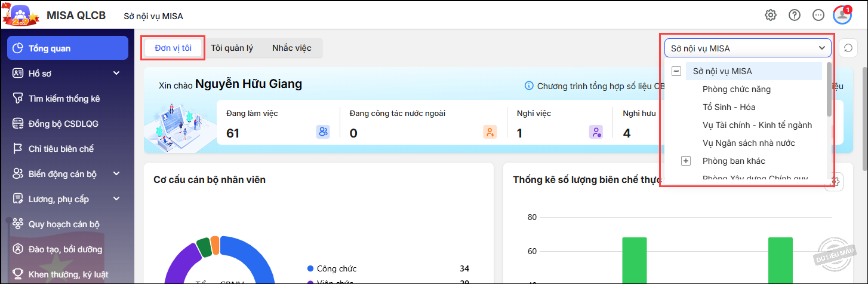
Task: Expand the Hồ sơ sidebar menu
Action: (x=116, y=74)
